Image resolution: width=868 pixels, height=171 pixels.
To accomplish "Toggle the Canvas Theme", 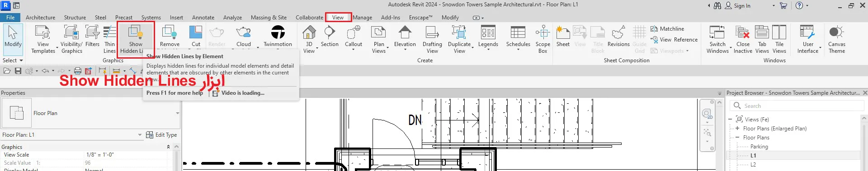I will 836,40.
